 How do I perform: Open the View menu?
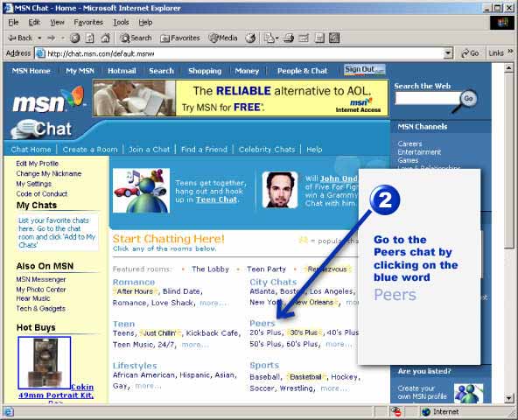coord(57,22)
